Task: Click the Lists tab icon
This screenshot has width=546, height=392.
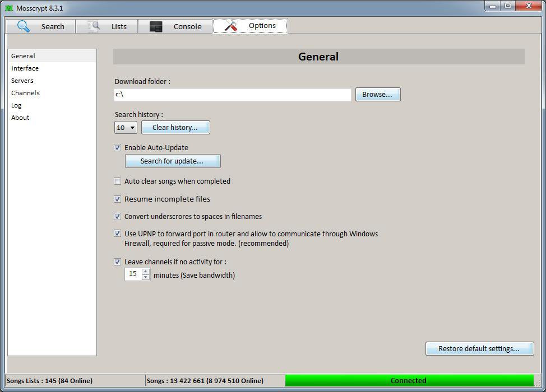Action: 94,26
